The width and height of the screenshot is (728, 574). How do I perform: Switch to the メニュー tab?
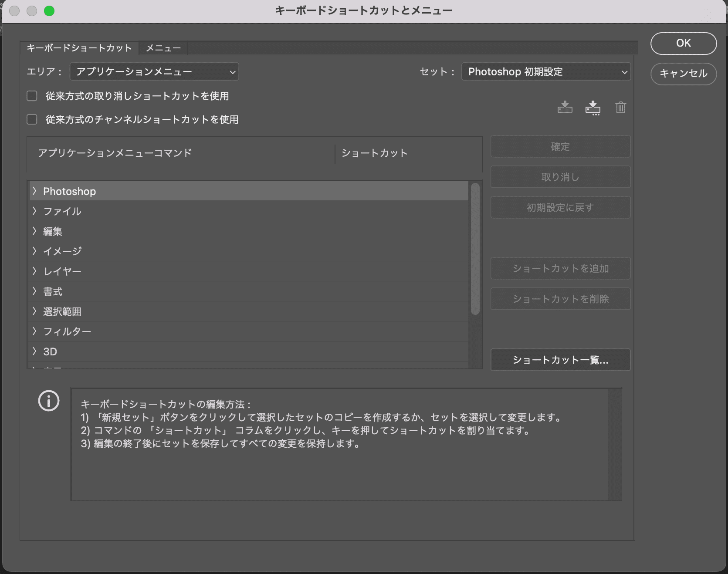[x=163, y=48]
